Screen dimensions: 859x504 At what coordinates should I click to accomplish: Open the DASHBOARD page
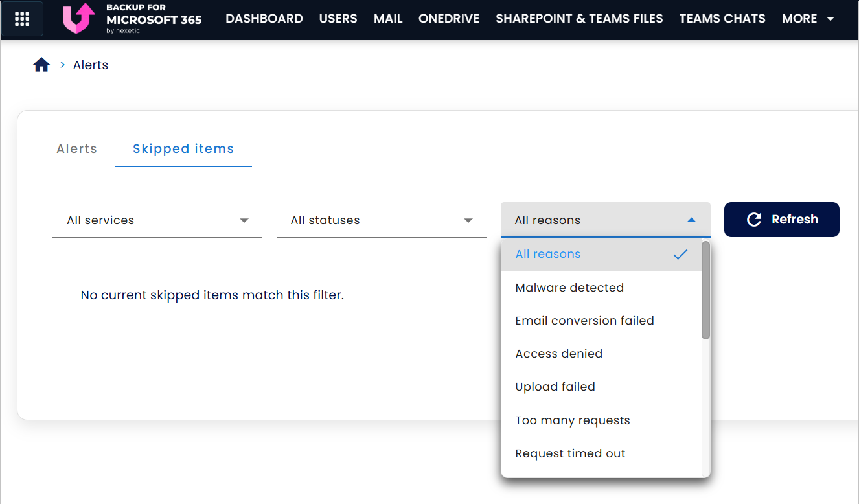[x=264, y=19]
